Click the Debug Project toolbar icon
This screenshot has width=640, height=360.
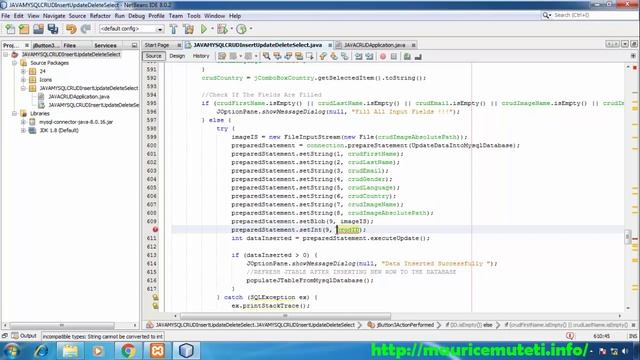(x=222, y=29)
